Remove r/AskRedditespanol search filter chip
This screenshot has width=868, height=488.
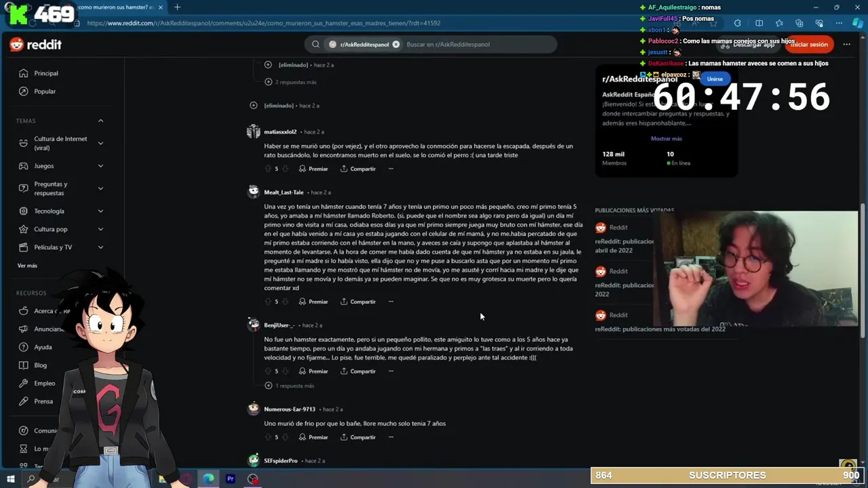[396, 45]
